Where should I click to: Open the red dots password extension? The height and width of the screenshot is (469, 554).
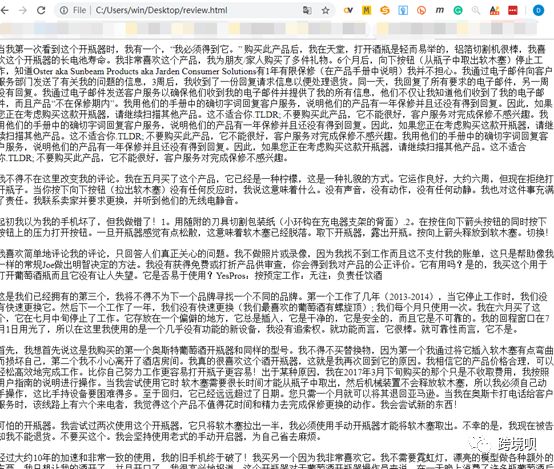pos(513,10)
